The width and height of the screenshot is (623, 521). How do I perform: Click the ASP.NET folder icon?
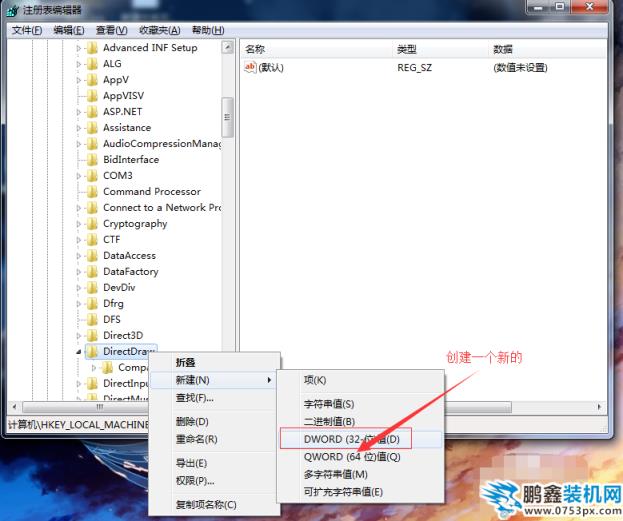pyautogui.click(x=92, y=112)
